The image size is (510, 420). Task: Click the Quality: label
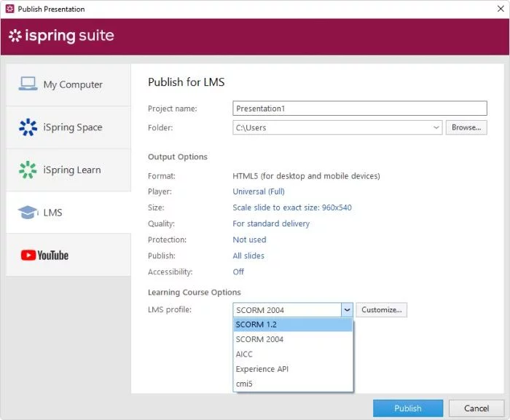(161, 223)
